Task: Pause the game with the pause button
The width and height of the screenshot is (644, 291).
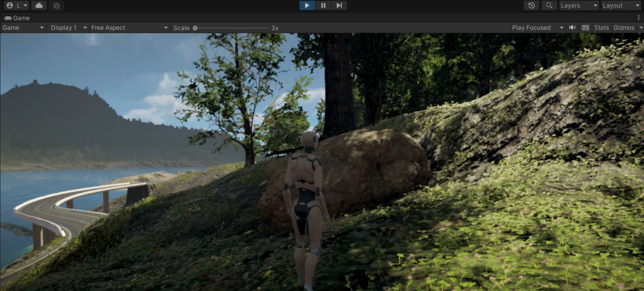Action: (323, 6)
